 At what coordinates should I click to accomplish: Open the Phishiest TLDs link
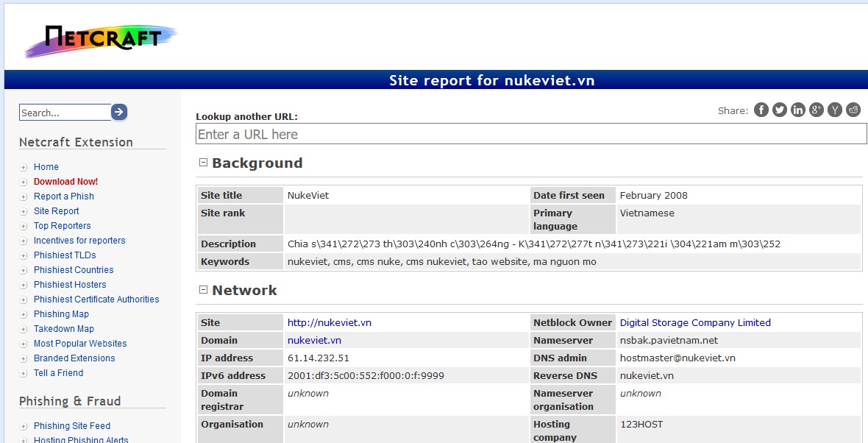point(65,255)
